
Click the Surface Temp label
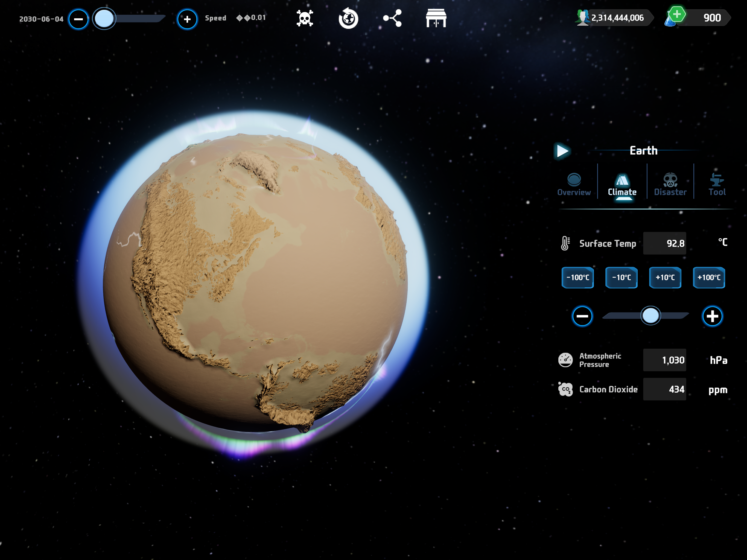[x=608, y=244]
